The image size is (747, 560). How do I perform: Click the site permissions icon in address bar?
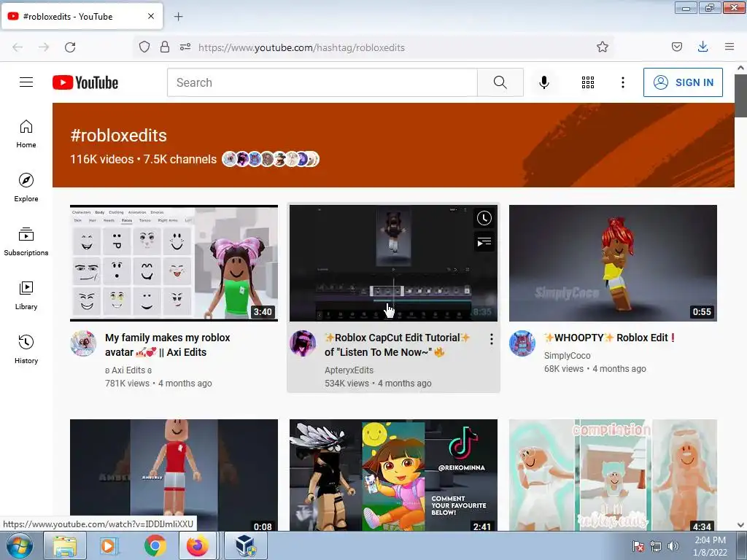click(185, 47)
